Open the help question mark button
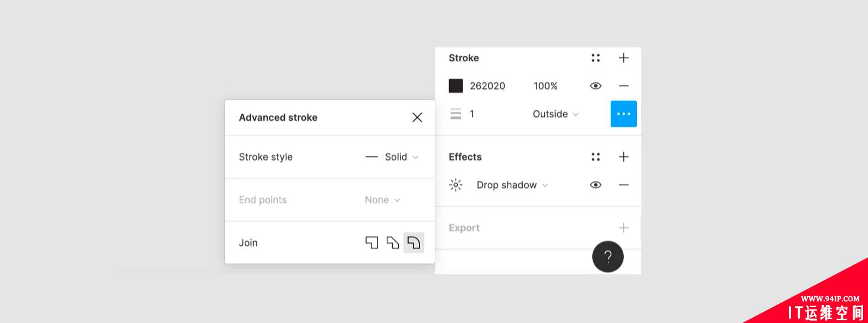 point(607,256)
